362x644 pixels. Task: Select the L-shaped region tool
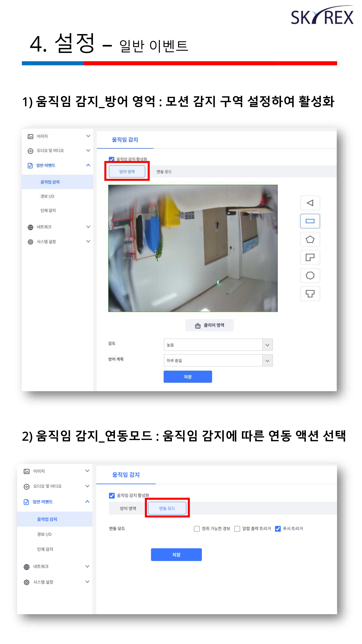[310, 257]
